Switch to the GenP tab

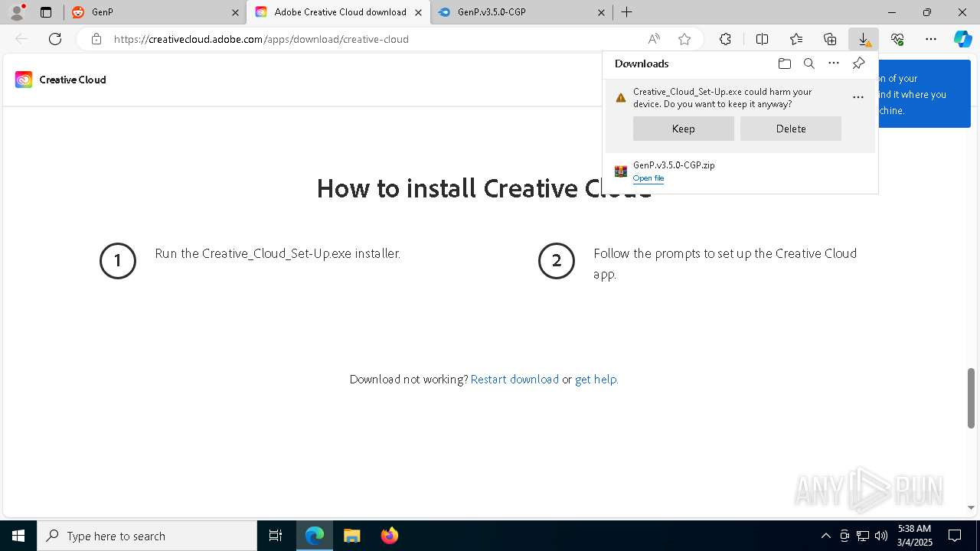click(153, 12)
